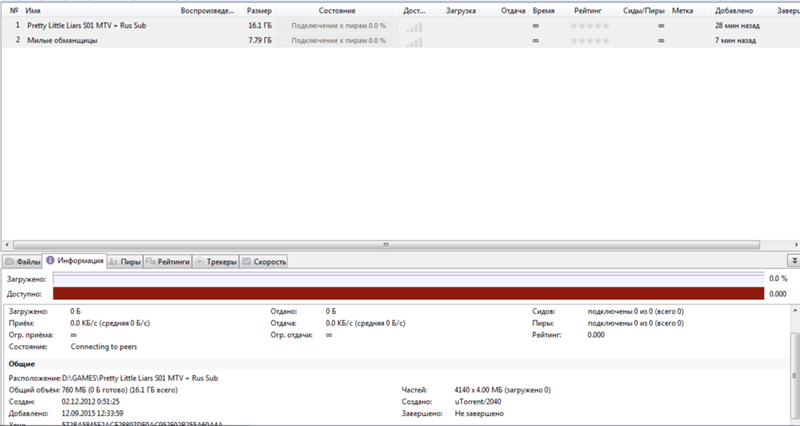
Task: Click the Рейтинг column header
Action: (x=587, y=10)
